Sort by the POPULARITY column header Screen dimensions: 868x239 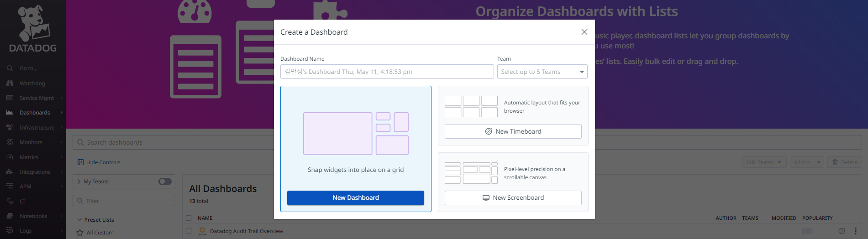point(817,218)
